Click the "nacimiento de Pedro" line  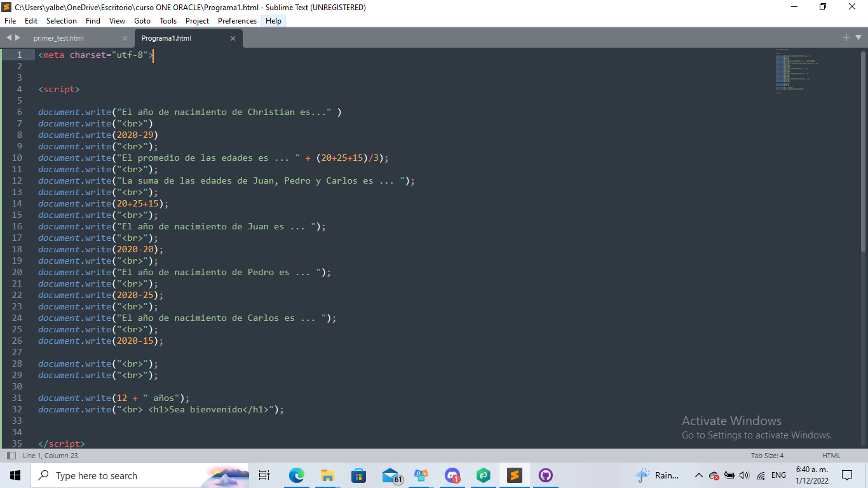184,272
